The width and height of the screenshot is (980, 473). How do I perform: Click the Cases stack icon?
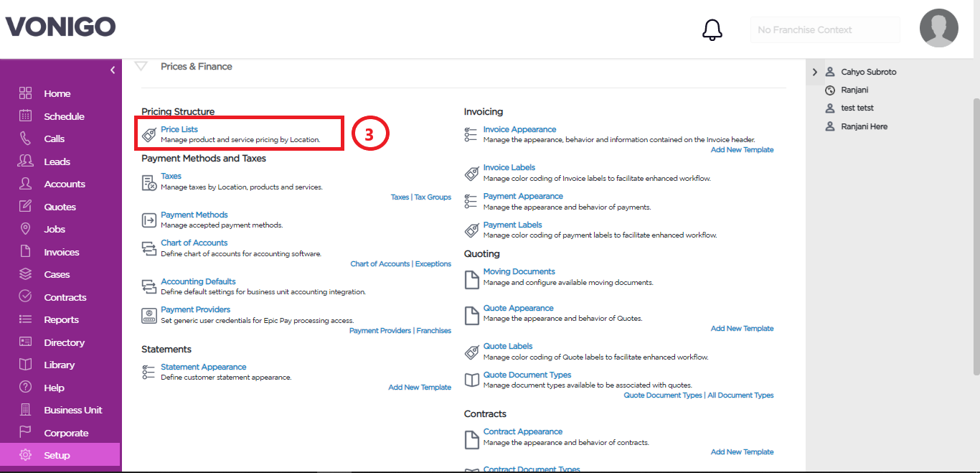[x=26, y=274]
